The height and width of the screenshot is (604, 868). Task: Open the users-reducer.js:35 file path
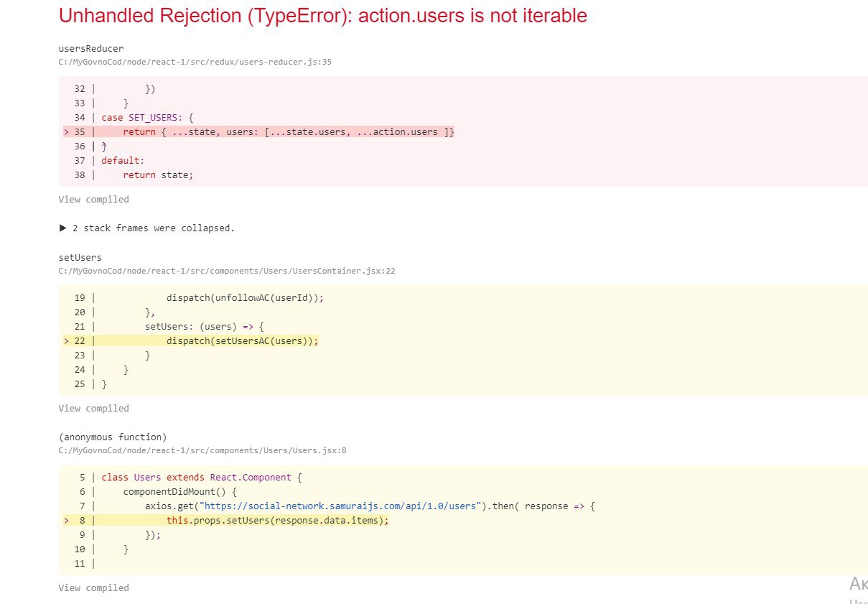click(x=195, y=62)
